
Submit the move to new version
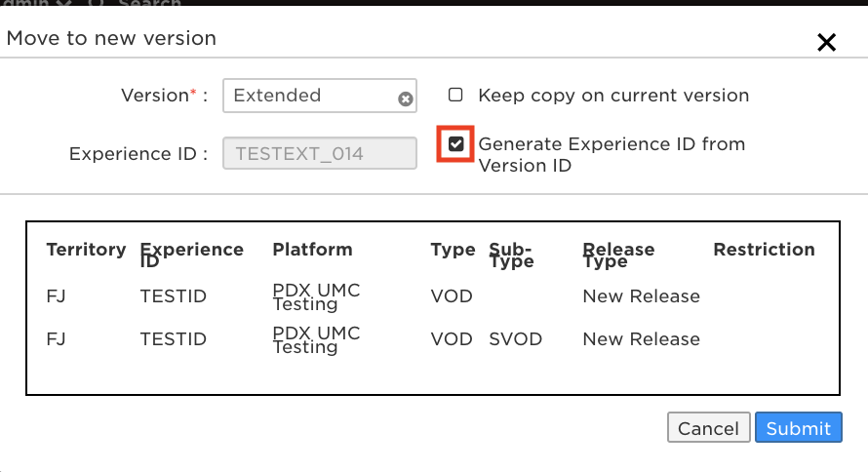[798, 427]
